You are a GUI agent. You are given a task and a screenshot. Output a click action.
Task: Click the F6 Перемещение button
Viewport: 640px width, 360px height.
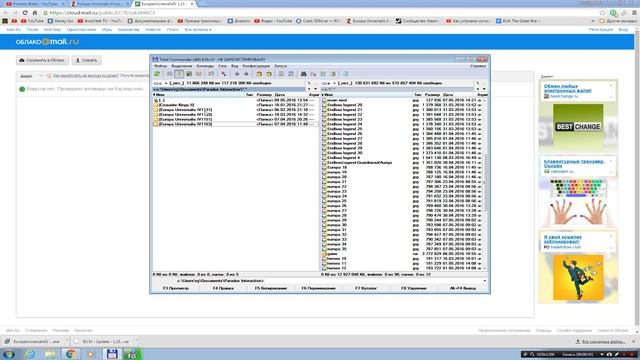[318, 288]
